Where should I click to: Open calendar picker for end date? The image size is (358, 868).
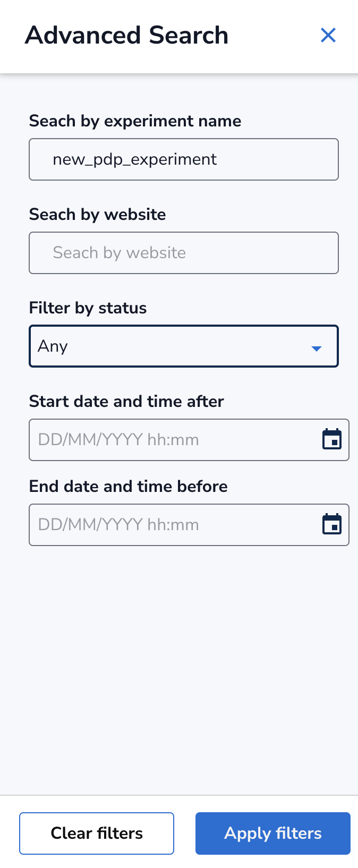pos(332,524)
